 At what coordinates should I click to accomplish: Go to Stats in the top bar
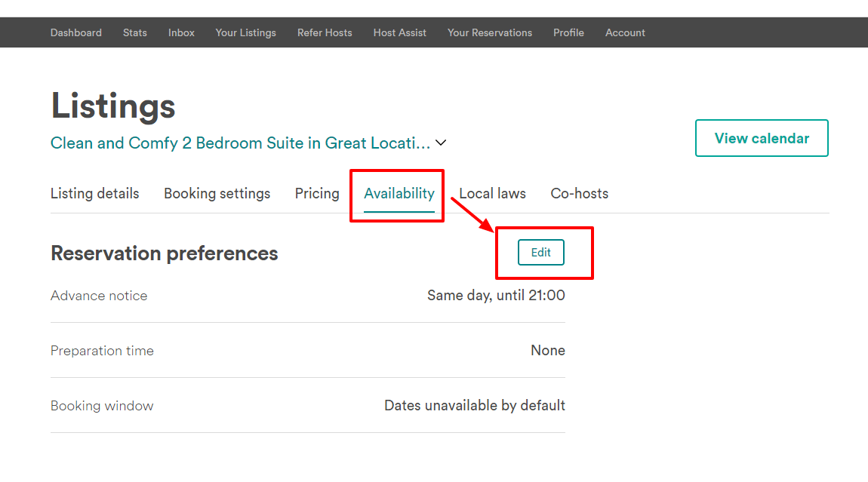pyautogui.click(x=135, y=32)
